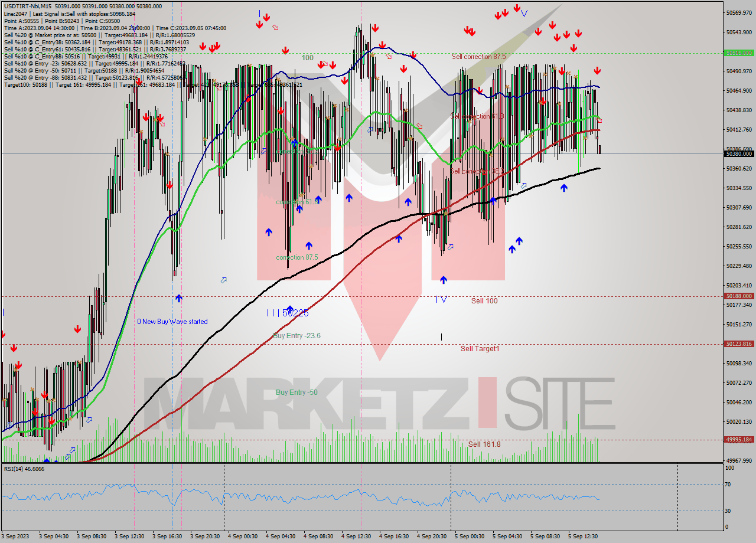Screen dimensions: 756x543
Task: Click the 'I I I 50225' wave label
Action: click(x=287, y=313)
